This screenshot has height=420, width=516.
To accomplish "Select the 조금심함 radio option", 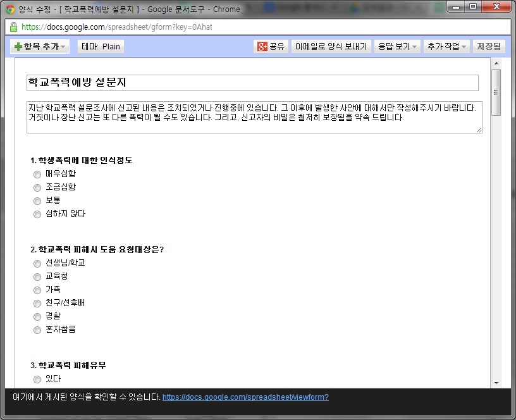I will point(37,188).
